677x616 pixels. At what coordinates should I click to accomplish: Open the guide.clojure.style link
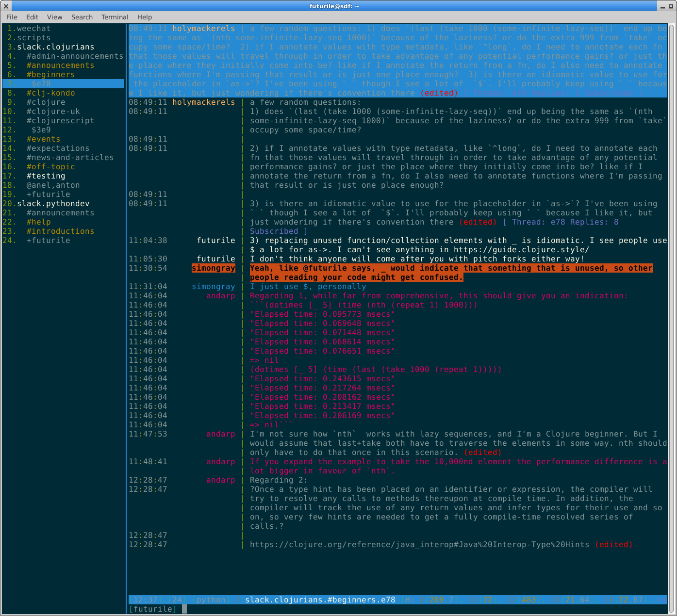pos(522,250)
